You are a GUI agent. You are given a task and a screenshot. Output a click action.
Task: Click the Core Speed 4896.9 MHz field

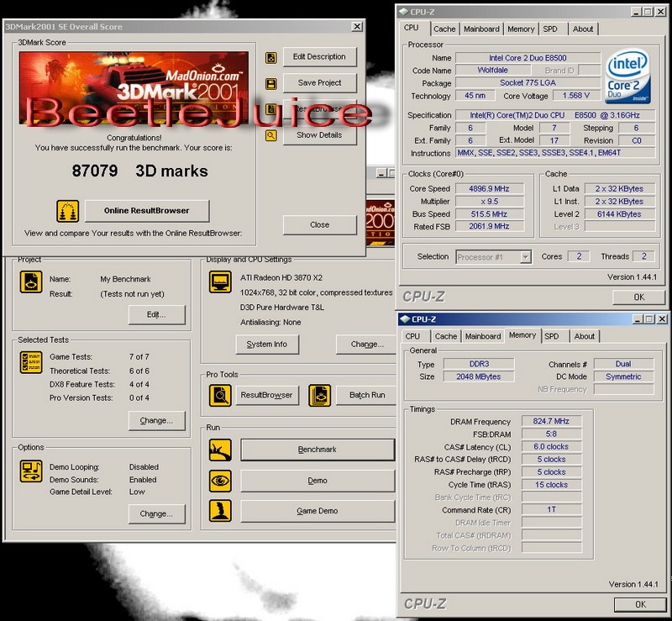pyautogui.click(x=489, y=189)
